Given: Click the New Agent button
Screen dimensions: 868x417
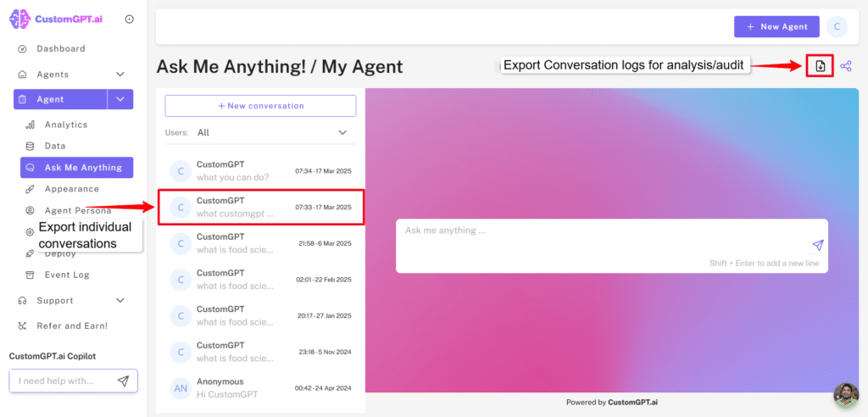Looking at the screenshot, I should tap(776, 26).
